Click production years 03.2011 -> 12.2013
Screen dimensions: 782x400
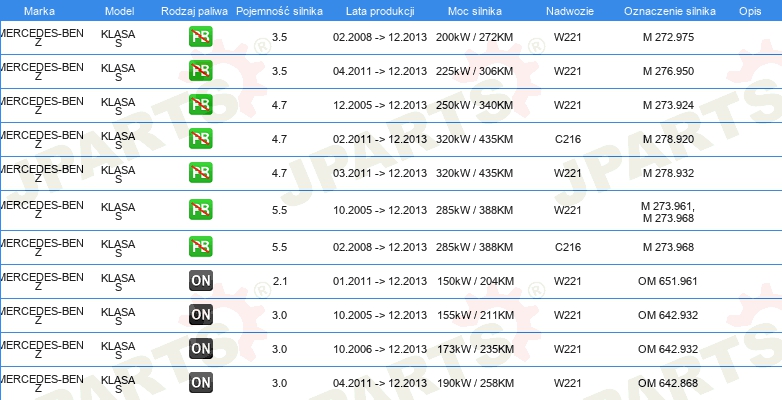(380, 173)
